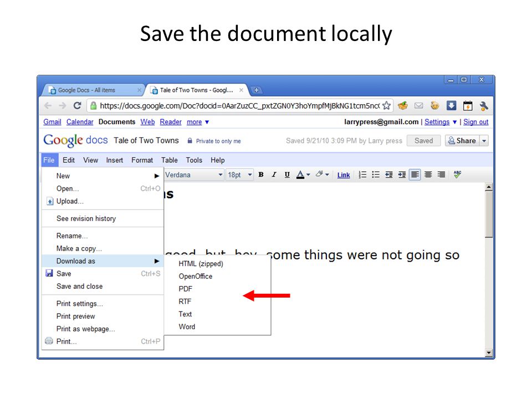Open the calendar extension icon
Viewport: 532px width, 399px height.
click(468, 105)
